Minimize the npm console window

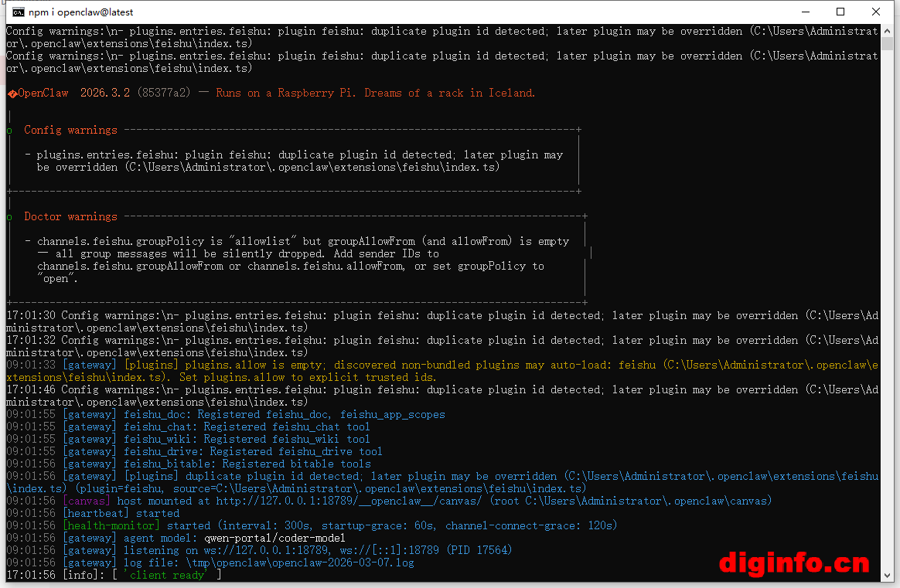tap(803, 12)
